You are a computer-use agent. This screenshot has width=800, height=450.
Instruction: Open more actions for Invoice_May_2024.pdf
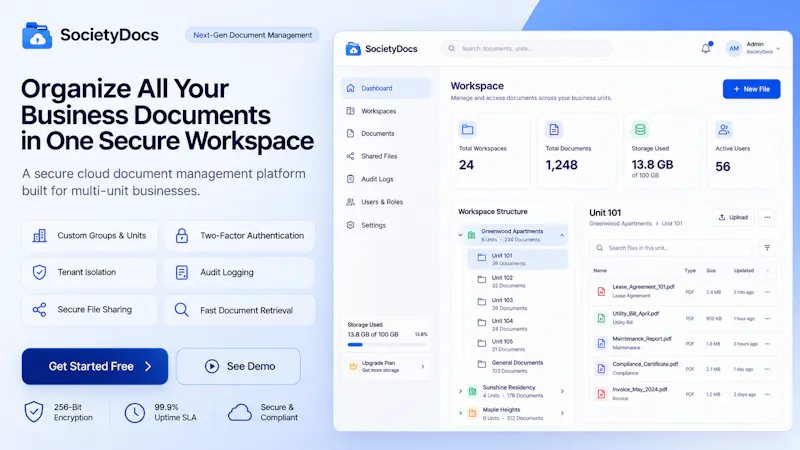coord(767,394)
